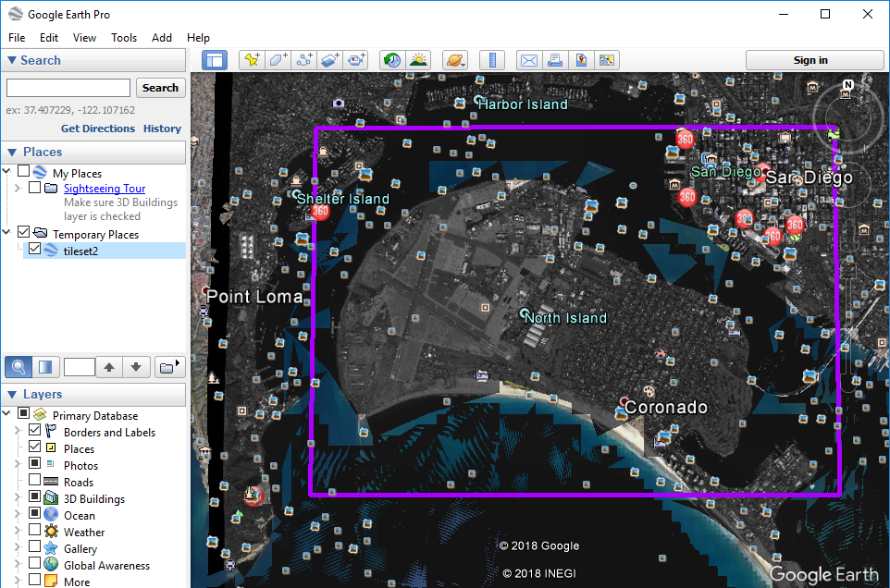Collapse the My Places tree node
Viewport: 890px width, 588px height.
coord(6,171)
